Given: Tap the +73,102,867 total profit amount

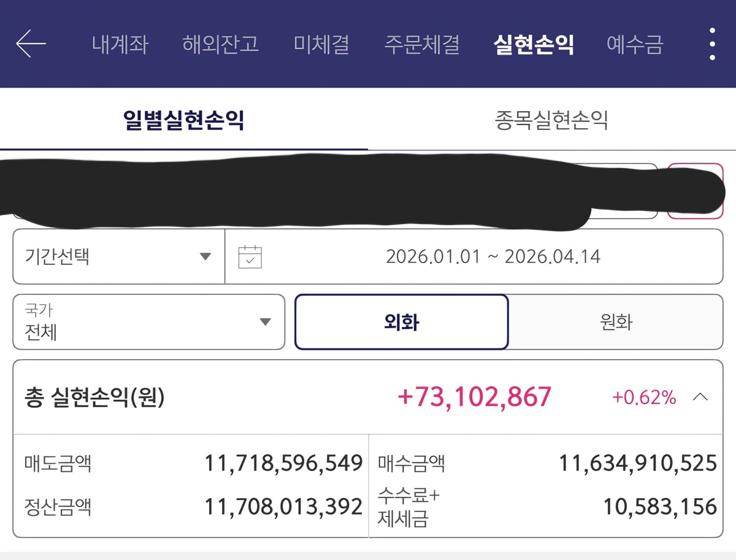Looking at the screenshot, I should pos(475,397).
